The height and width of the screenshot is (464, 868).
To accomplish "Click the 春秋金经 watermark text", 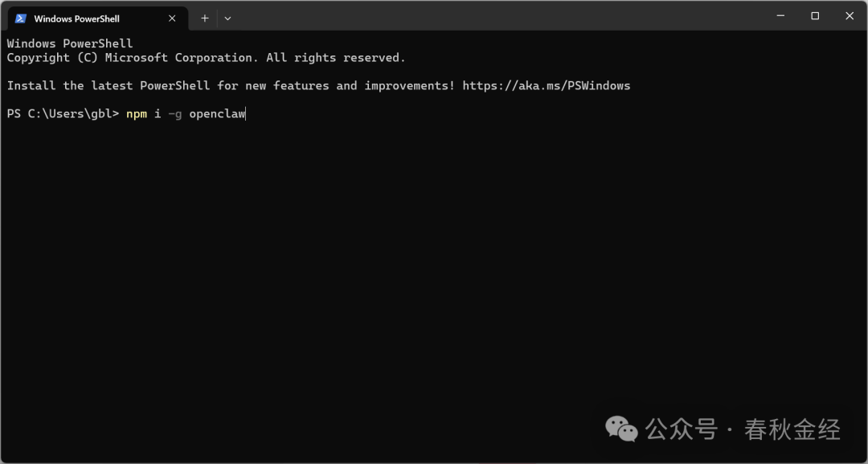I will tap(792, 429).
